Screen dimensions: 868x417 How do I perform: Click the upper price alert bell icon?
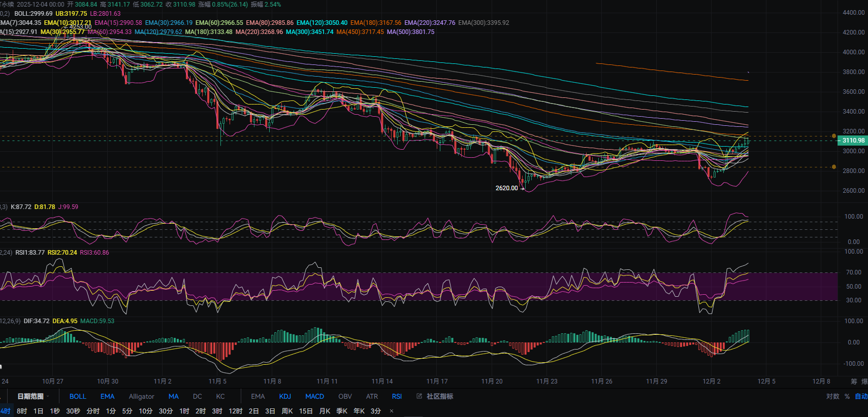(833, 136)
